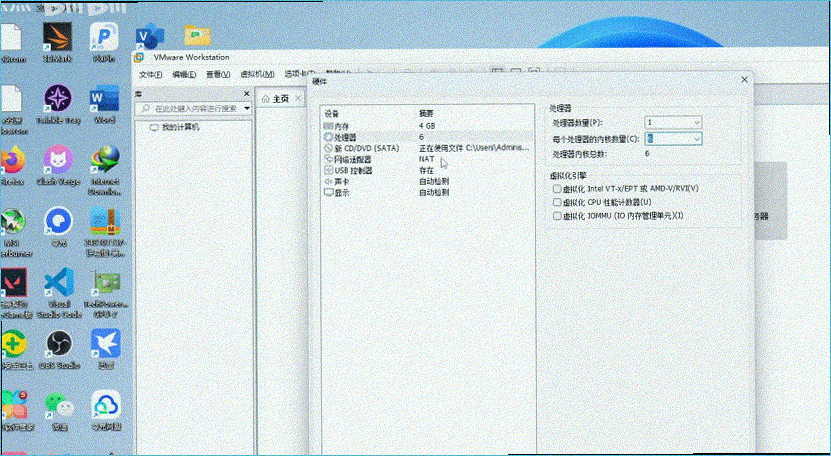Launch WeChat desktop shortcut
The width and height of the screenshot is (831, 456).
59,406
